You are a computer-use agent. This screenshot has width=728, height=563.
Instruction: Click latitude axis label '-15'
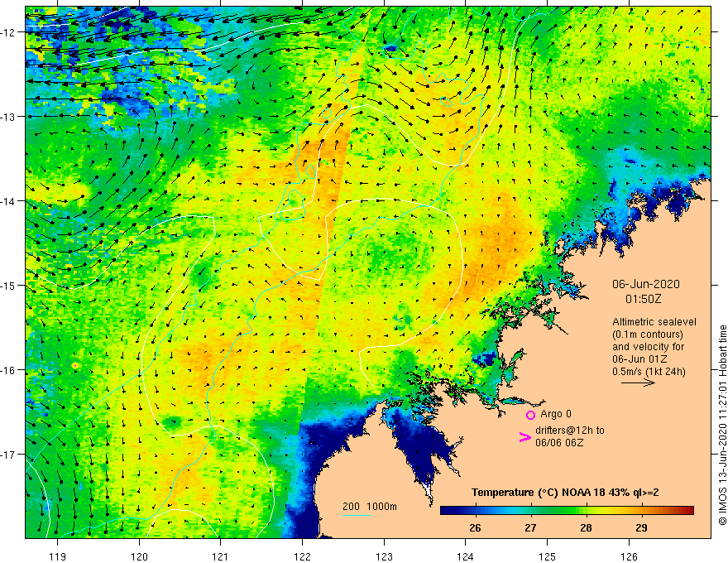8,286
